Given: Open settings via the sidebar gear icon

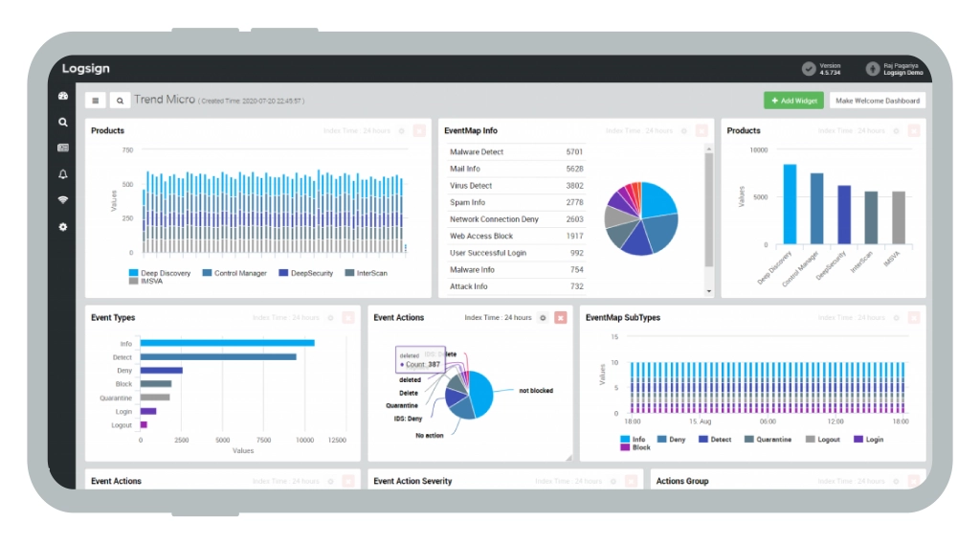Looking at the screenshot, I should (x=63, y=227).
